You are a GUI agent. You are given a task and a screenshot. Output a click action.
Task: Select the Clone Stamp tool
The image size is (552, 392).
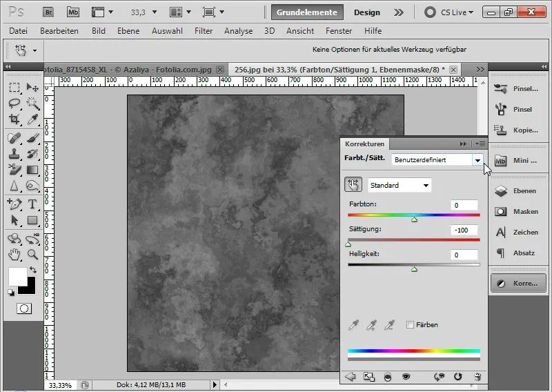(x=14, y=154)
